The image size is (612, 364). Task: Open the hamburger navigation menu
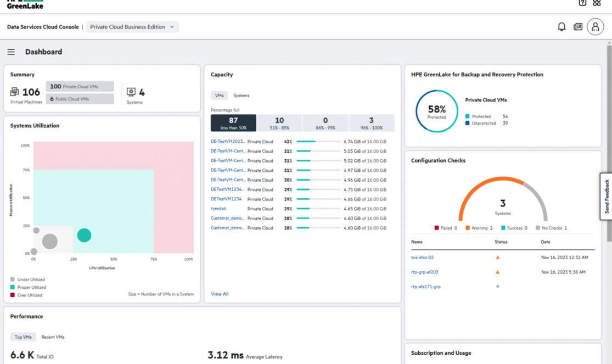(11, 52)
